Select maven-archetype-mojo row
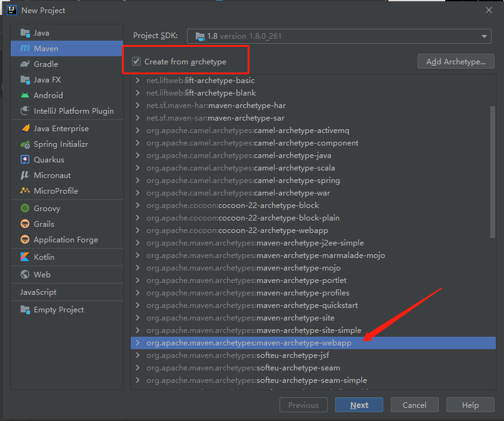 click(313, 268)
